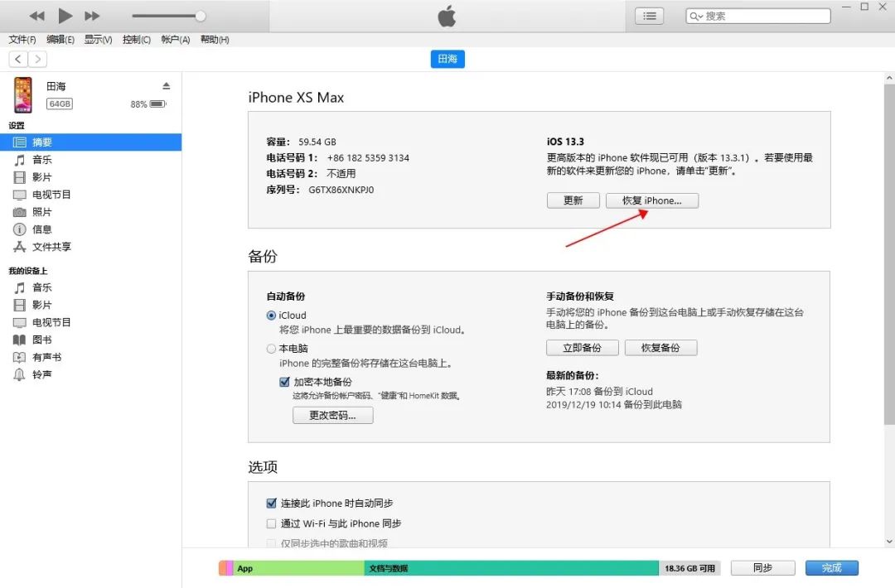Screen dimensions: 895x588
Task: Click the 64GB capacity badge
Action: pos(60,104)
